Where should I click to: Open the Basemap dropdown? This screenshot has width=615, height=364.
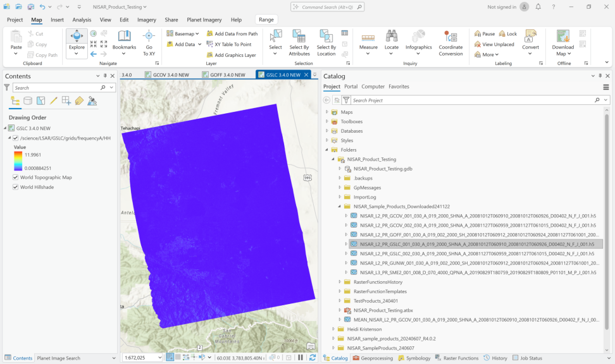click(x=183, y=33)
